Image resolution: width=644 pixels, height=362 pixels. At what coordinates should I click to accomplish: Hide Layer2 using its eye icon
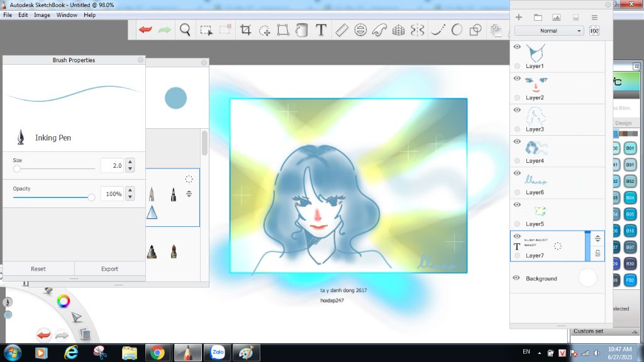coord(517,79)
